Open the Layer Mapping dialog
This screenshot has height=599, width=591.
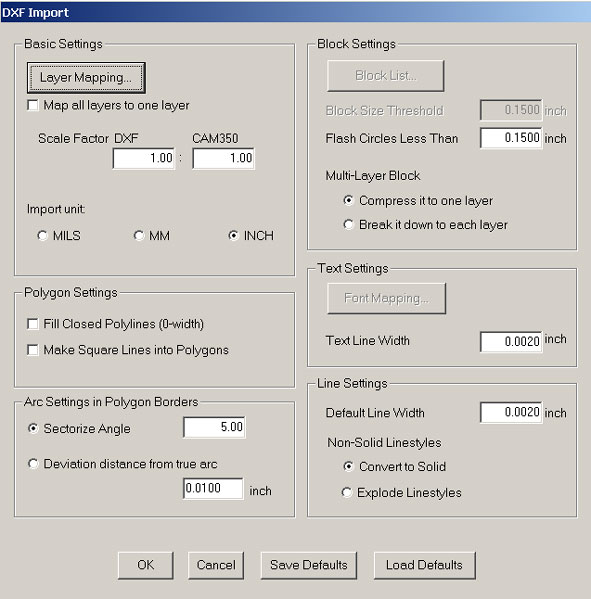pyautogui.click(x=86, y=78)
